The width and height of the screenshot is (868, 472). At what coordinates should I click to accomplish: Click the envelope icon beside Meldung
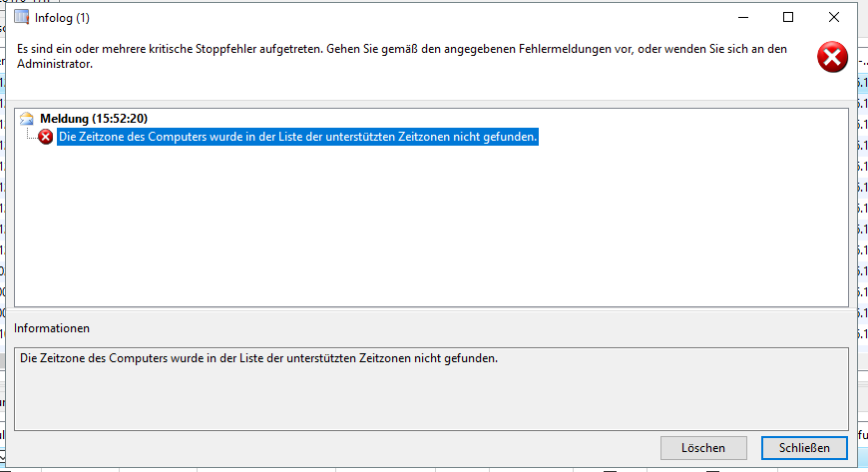[x=27, y=119]
